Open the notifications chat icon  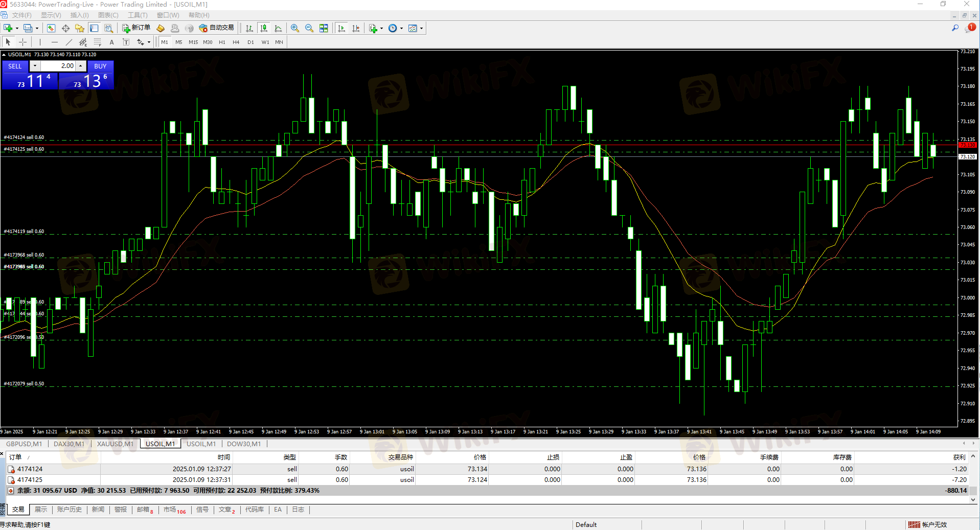point(970,28)
